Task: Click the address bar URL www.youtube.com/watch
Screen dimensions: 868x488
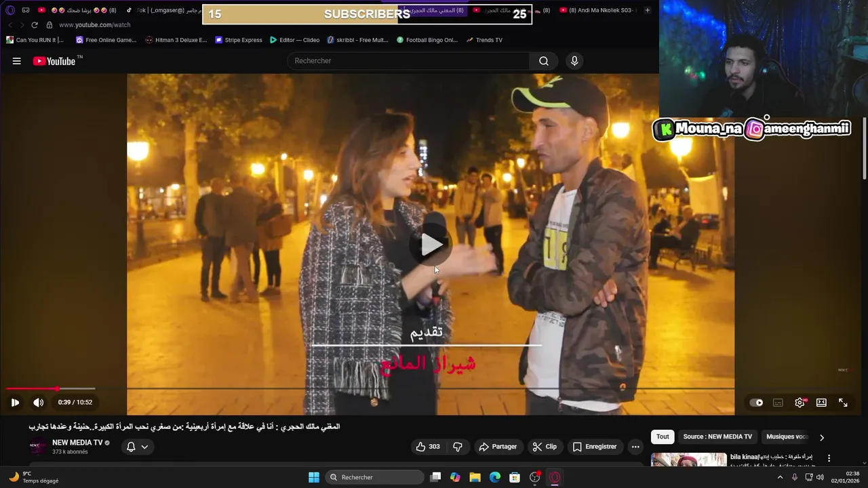Action: (x=94, y=25)
